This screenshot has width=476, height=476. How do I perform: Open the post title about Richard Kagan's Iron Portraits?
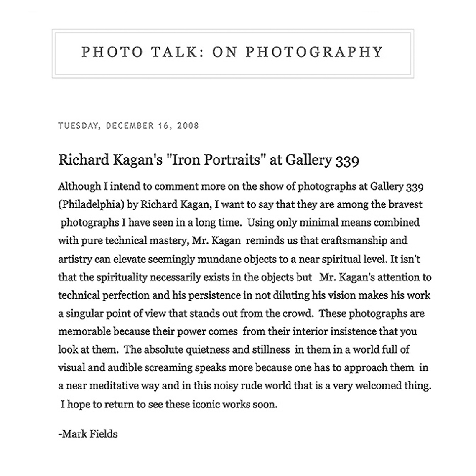[x=209, y=160]
